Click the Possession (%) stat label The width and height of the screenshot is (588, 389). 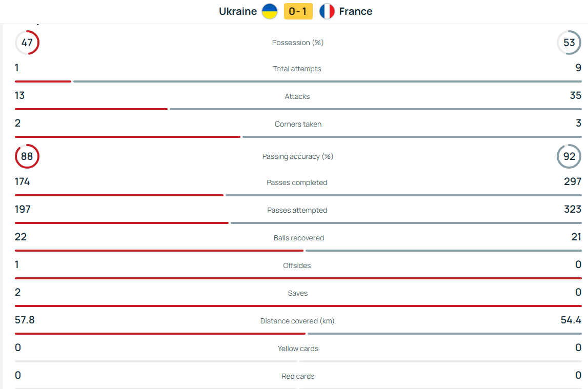coord(298,43)
